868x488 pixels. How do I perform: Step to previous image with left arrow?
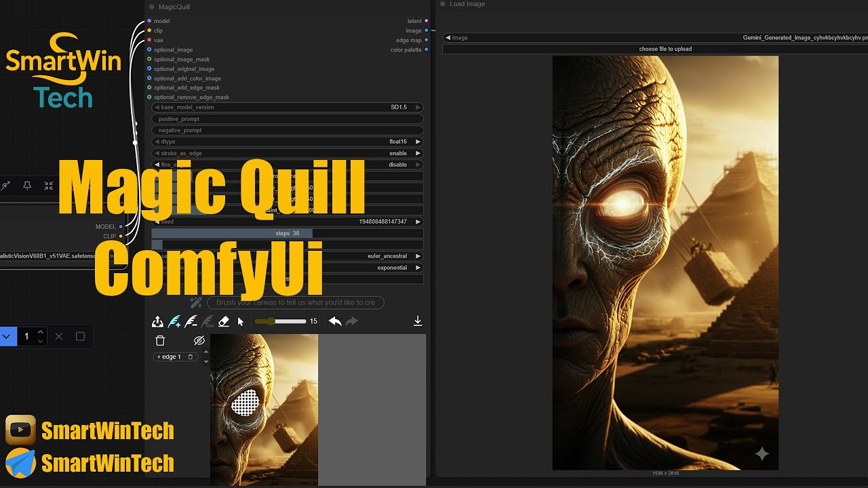click(448, 37)
